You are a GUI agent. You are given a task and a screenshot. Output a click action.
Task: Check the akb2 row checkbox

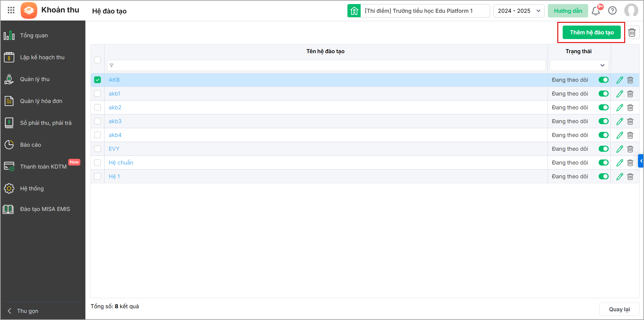(97, 107)
